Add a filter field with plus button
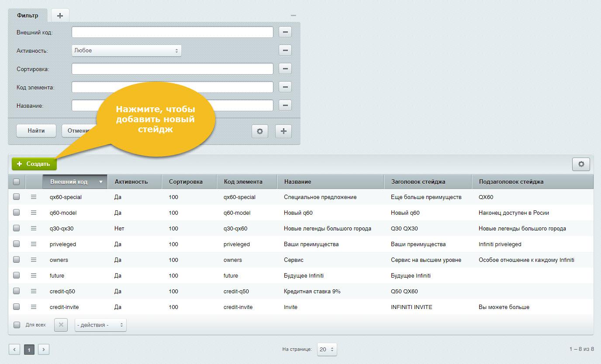Image resolution: width=601 pixels, height=364 pixels. (283, 131)
